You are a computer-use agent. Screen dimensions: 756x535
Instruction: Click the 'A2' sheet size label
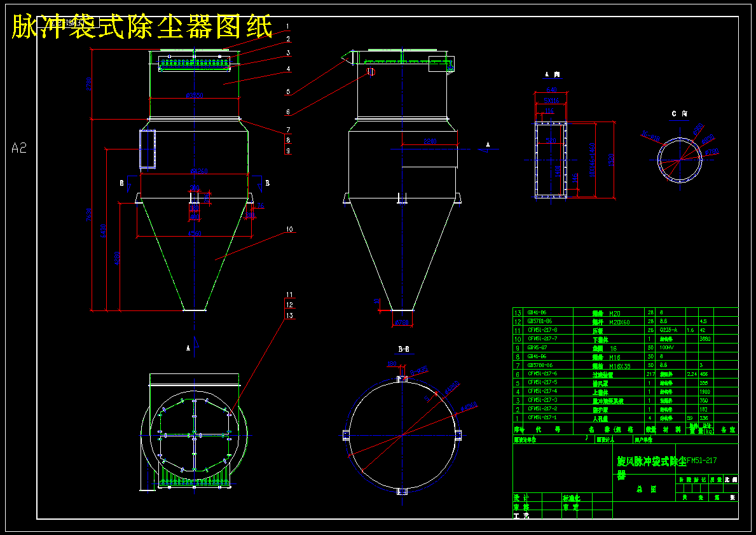pyautogui.click(x=19, y=148)
